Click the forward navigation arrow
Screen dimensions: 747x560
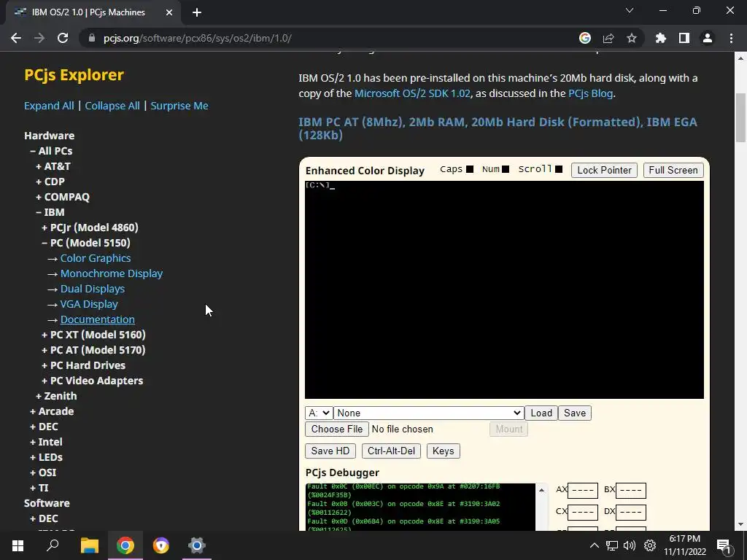(x=39, y=38)
